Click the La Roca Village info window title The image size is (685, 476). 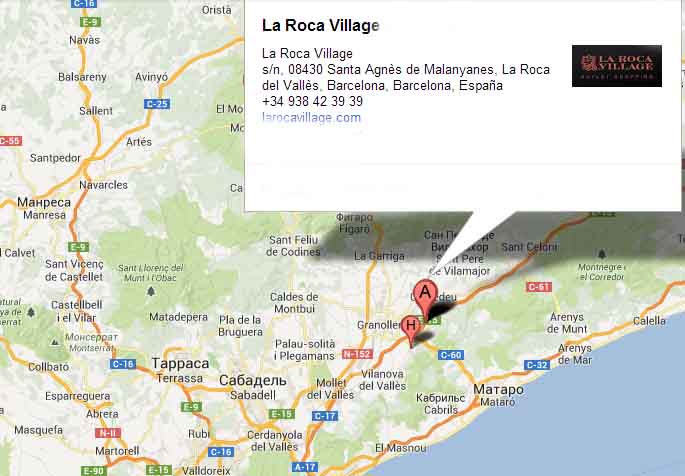pyautogui.click(x=321, y=25)
